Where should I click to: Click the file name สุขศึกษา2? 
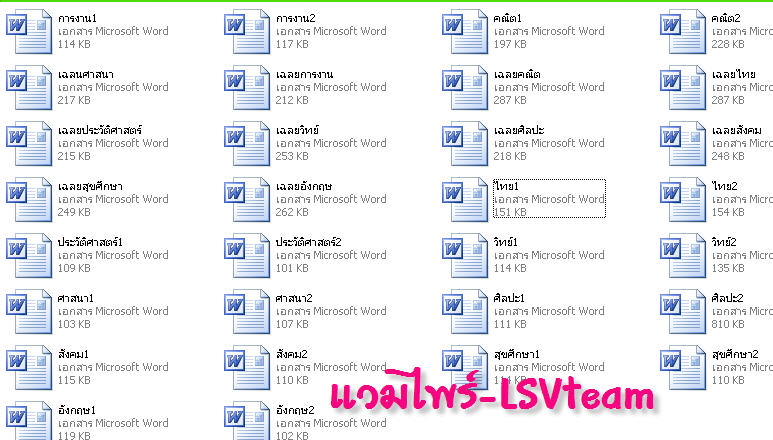click(735, 353)
